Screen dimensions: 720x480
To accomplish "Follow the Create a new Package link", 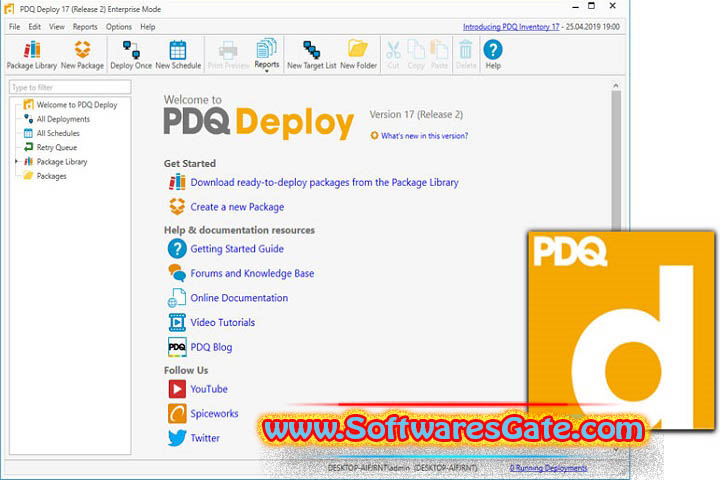I will (x=237, y=207).
